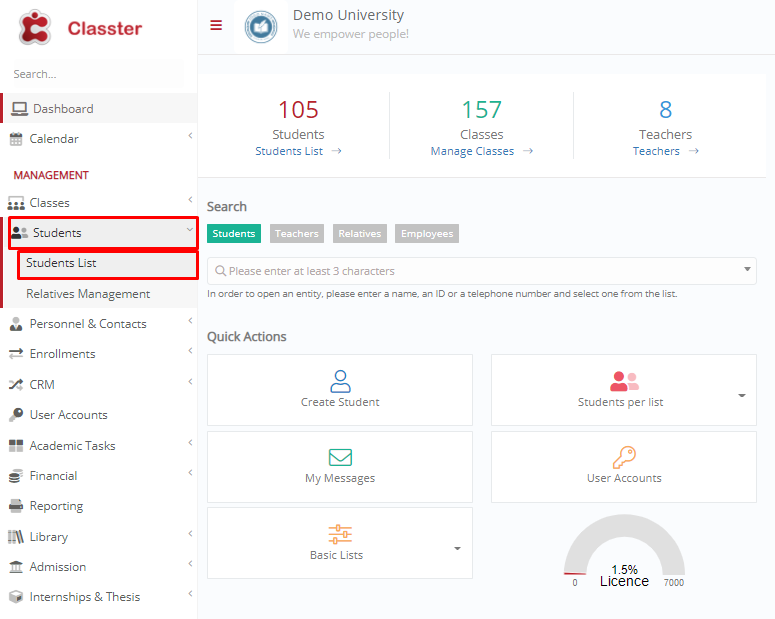Expand the Admission chevron

190,564
